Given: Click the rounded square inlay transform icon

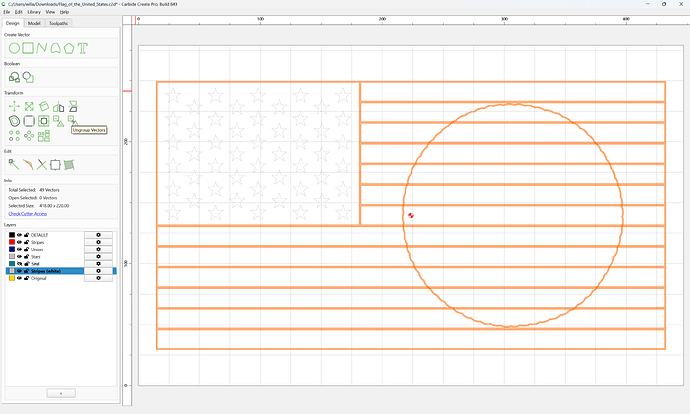Looking at the screenshot, I should (29, 121).
